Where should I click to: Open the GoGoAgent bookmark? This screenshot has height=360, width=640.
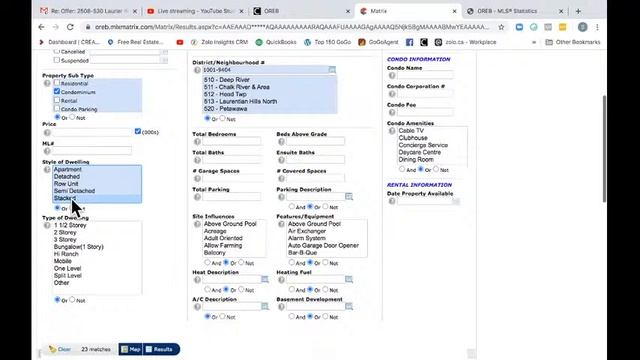[378, 42]
